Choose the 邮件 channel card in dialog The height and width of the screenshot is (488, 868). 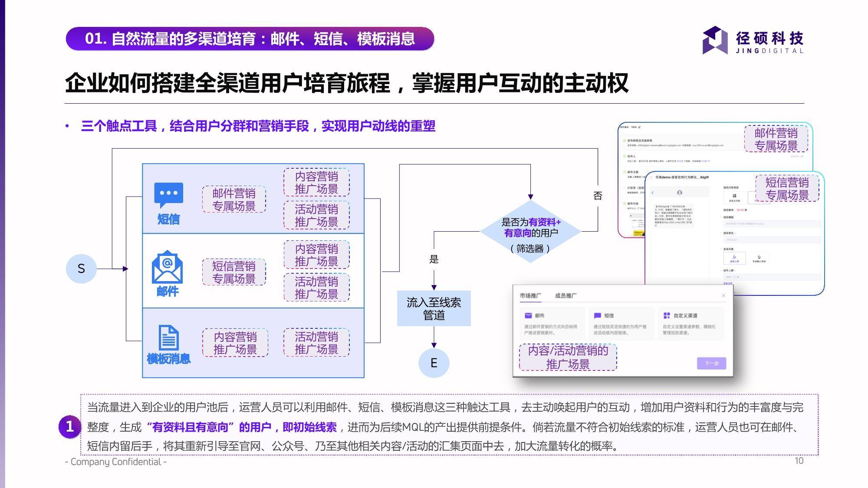point(552,324)
